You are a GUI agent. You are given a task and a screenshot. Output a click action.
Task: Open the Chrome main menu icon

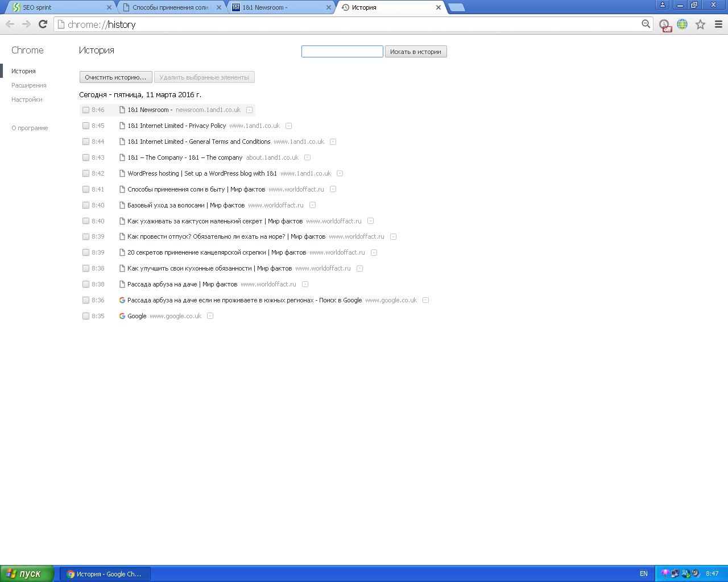718,24
